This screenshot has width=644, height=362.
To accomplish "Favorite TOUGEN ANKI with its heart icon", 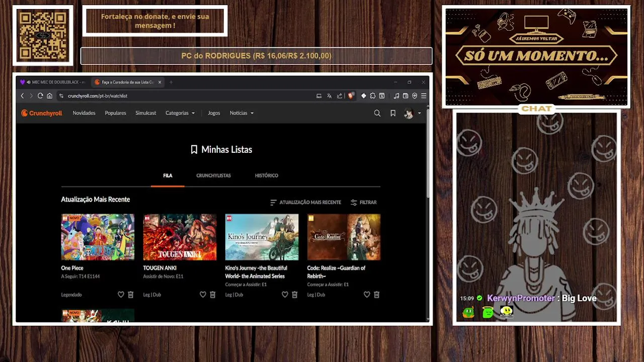I will (x=203, y=295).
